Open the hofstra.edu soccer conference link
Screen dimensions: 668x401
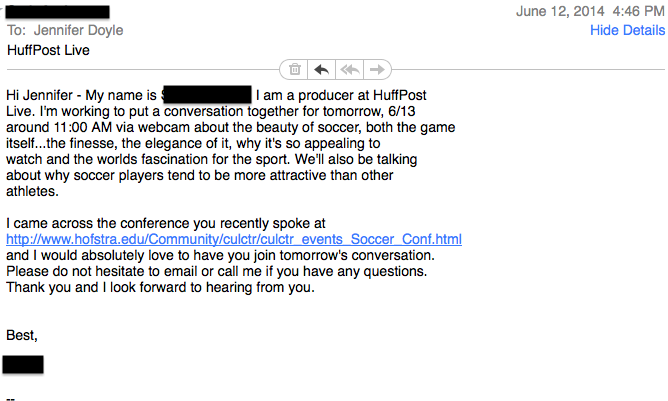[x=234, y=239]
